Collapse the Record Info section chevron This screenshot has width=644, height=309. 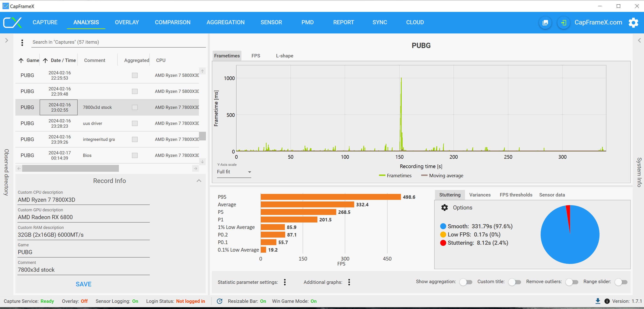(x=199, y=181)
